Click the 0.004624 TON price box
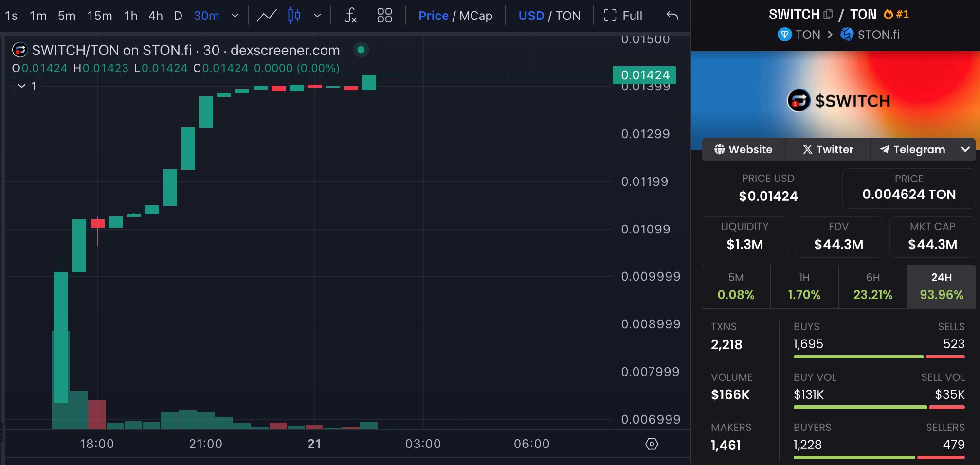Viewport: 980px width, 465px height. click(909, 188)
